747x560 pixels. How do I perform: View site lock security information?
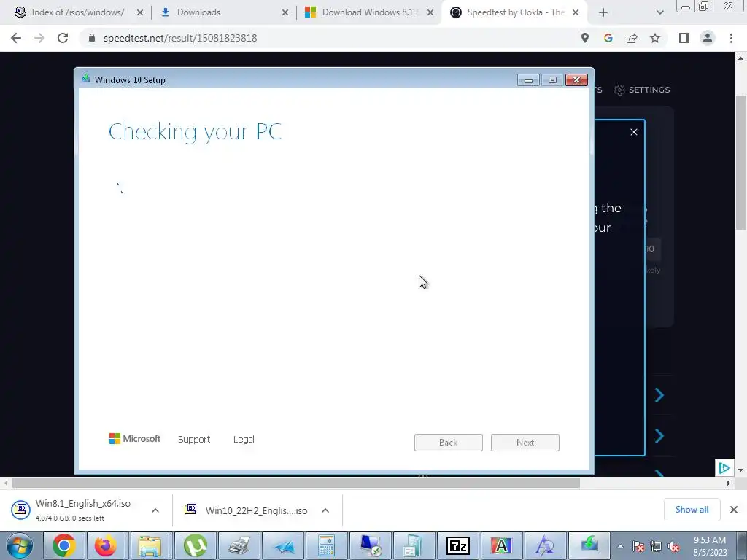(92, 38)
